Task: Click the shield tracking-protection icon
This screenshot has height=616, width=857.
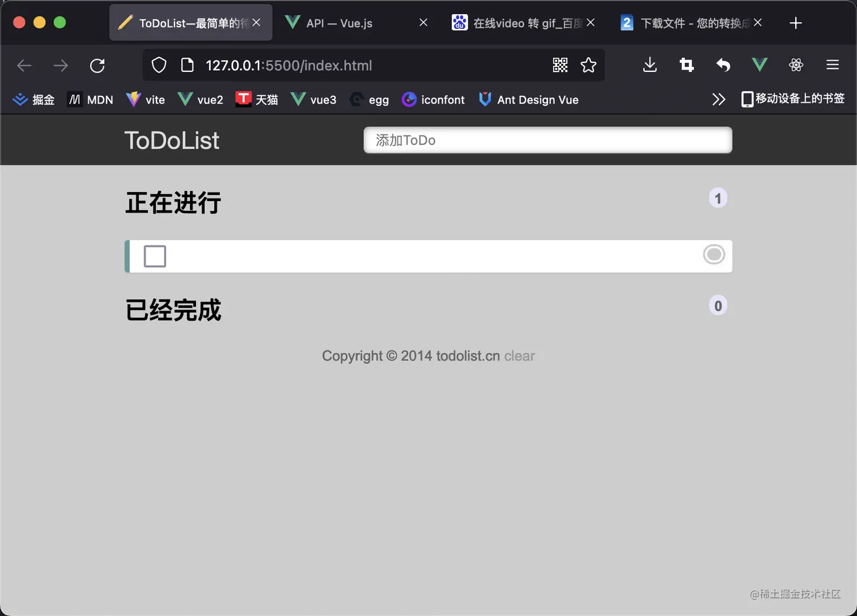Action: click(x=159, y=65)
